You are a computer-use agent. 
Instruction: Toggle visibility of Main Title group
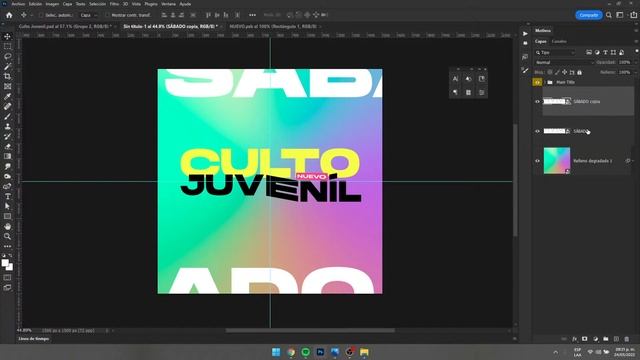pos(537,82)
